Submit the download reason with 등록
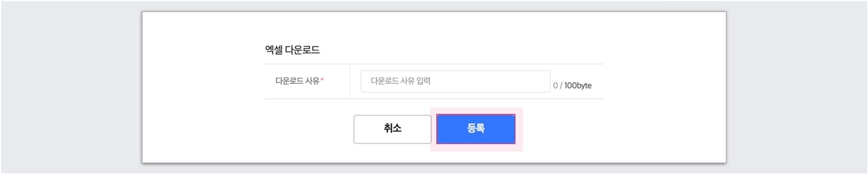Screen dimensions: 868x174 [x=476, y=129]
